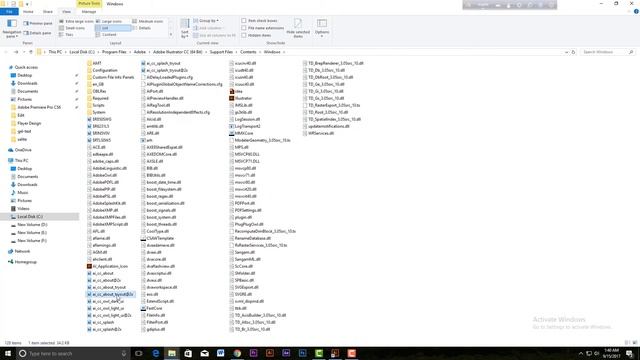Toggle the Details pane
Image resolution: width=640 pixels, height=360 pixels.
click(x=38, y=33)
